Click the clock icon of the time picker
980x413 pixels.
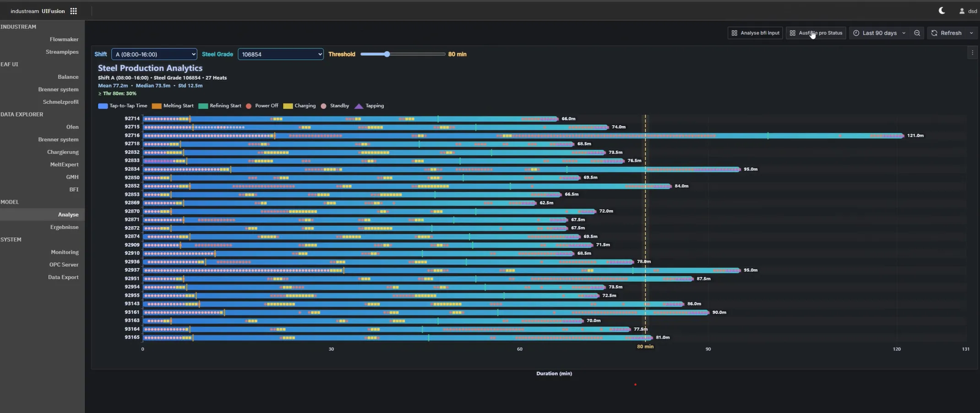[856, 33]
